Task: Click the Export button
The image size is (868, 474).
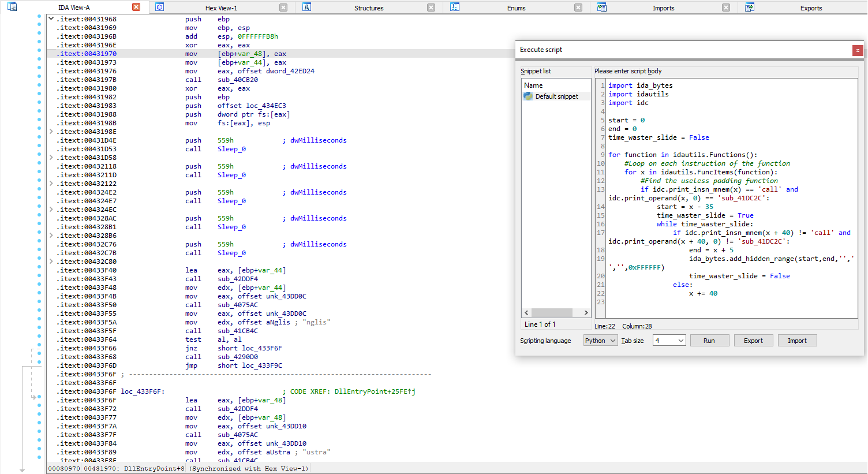Action: coord(753,341)
